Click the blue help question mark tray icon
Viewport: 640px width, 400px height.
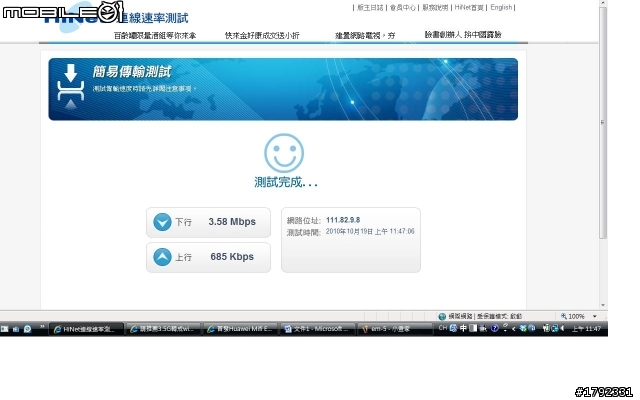(495, 328)
